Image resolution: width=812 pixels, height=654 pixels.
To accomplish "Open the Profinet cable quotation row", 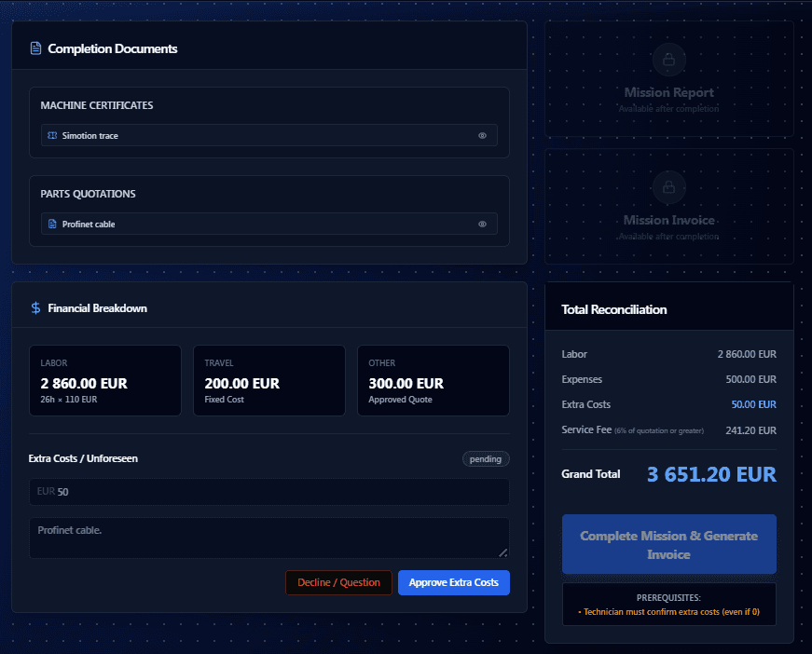I will pos(261,225).
